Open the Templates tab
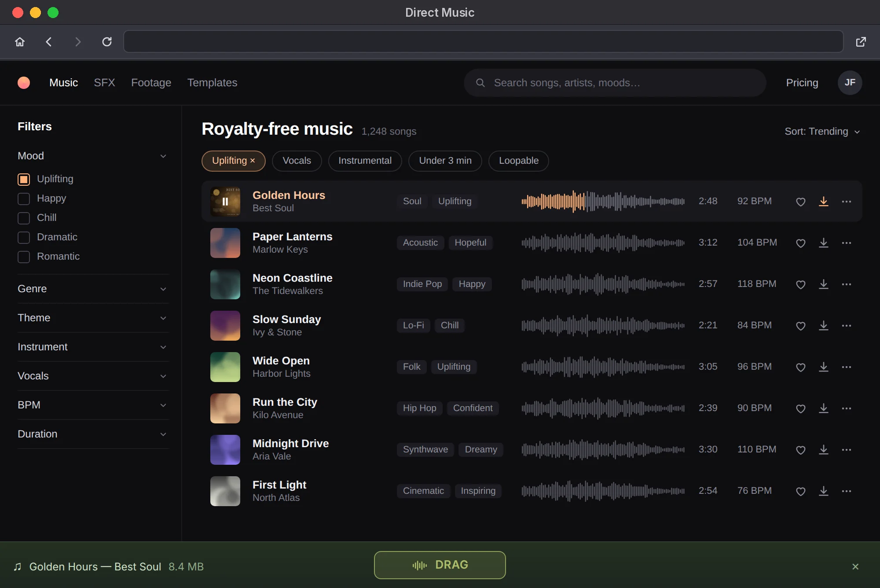 [x=212, y=83]
